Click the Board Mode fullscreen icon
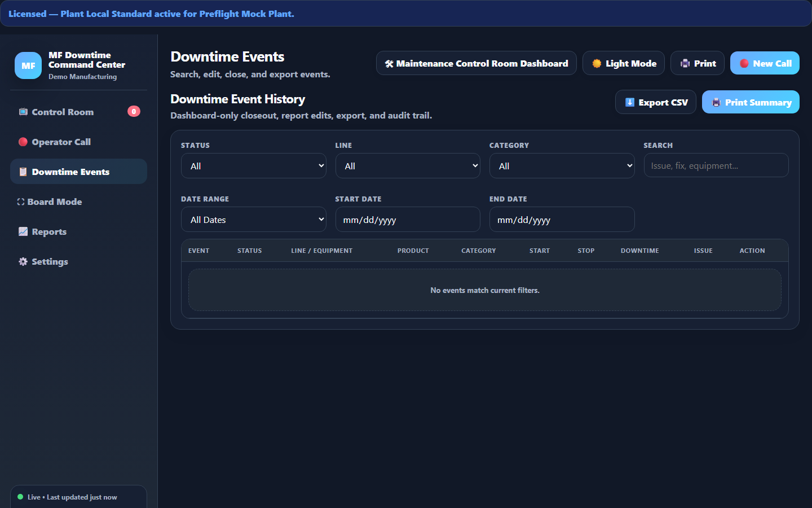This screenshot has height=508, width=812. tap(21, 202)
